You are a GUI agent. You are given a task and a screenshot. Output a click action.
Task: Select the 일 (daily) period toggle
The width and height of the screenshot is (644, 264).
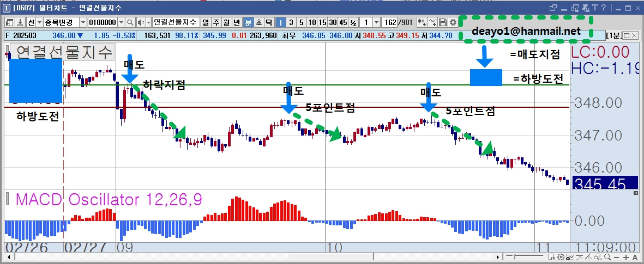click(x=206, y=22)
